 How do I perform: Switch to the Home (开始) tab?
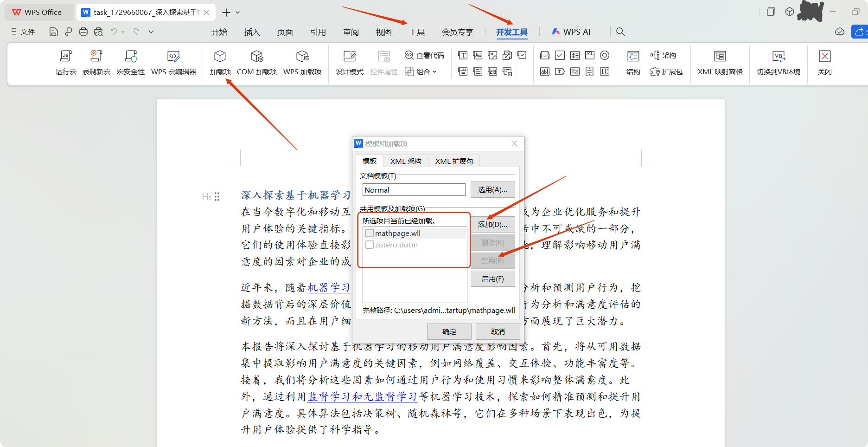pyautogui.click(x=219, y=32)
